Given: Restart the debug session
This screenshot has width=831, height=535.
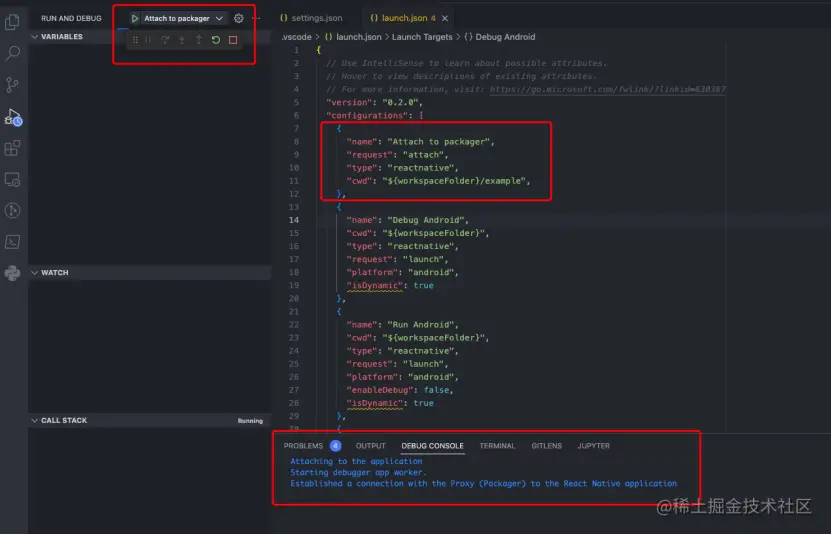Looking at the screenshot, I should click(216, 40).
